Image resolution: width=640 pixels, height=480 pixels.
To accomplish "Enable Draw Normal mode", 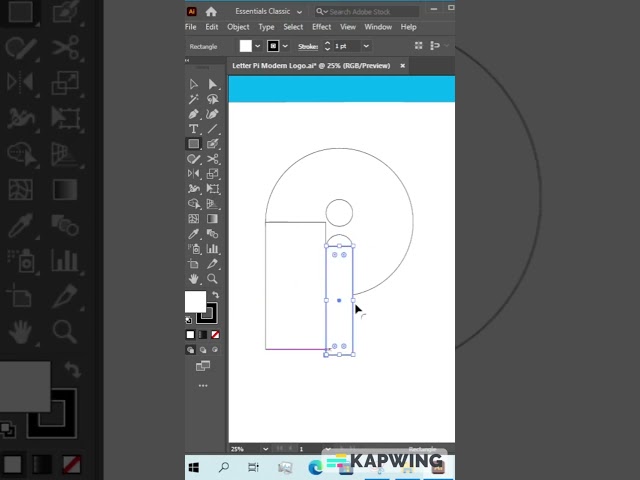I will 191,350.
